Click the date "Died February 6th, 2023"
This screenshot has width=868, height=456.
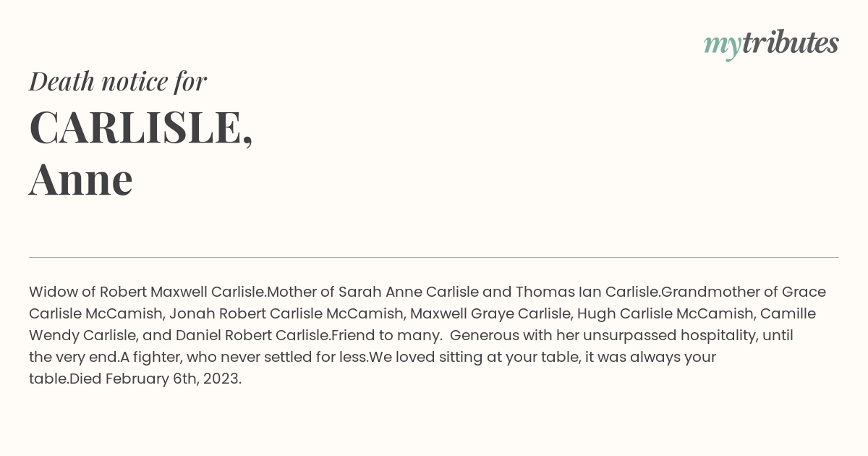pyautogui.click(x=155, y=379)
